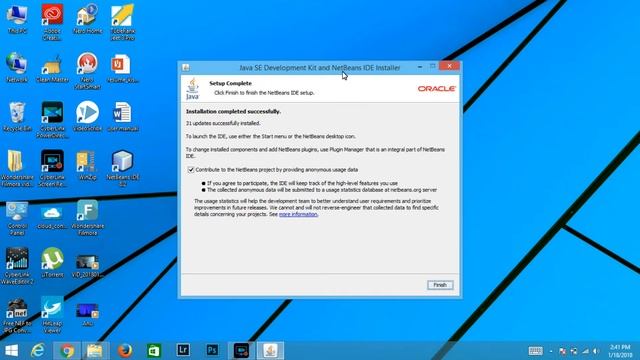Open the volume control tray icon

(x=596, y=351)
